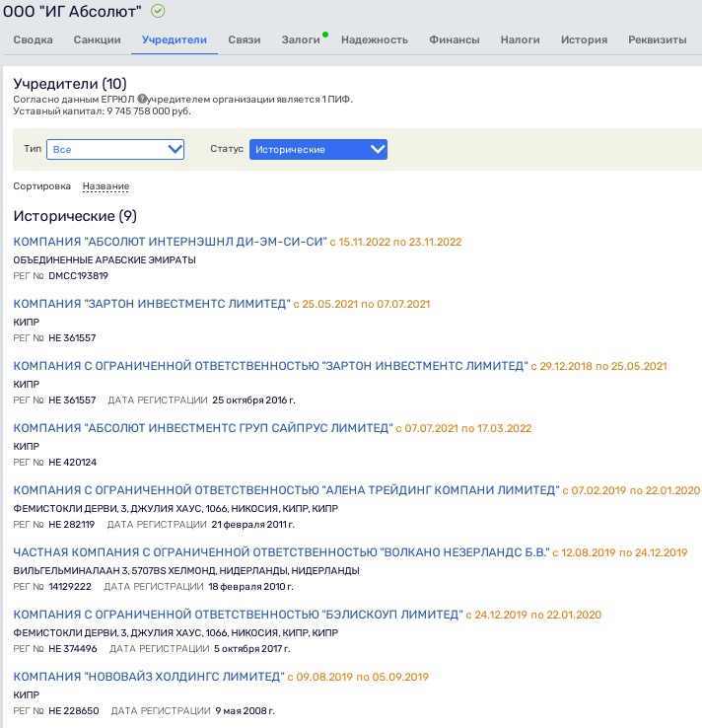This screenshot has width=702, height=728.
Task: Click the registration number НЕ 282119
Action: click(x=71, y=525)
